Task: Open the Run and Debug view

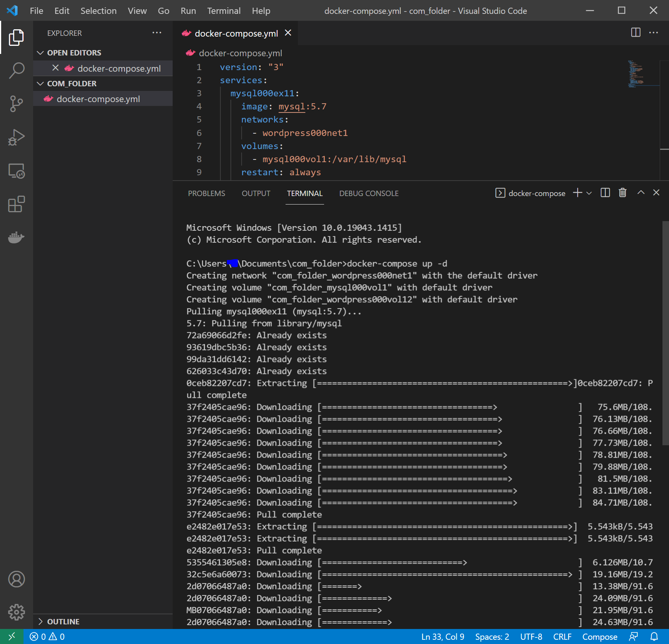Action: pyautogui.click(x=16, y=138)
